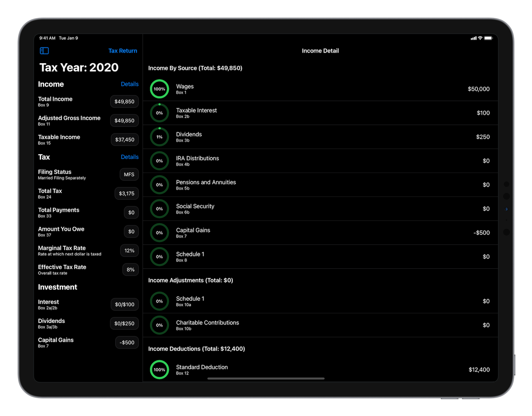Select Adjusted Gross Income value $49,850

[124, 120]
